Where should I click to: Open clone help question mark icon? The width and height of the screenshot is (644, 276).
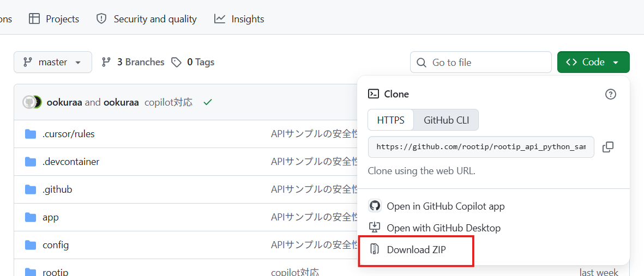(x=611, y=94)
